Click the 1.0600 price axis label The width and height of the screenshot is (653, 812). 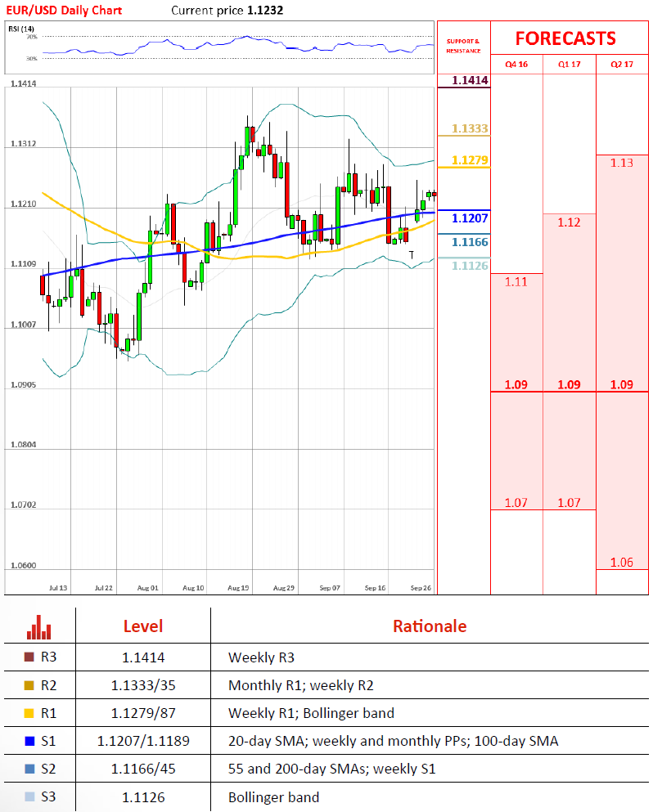23,565
